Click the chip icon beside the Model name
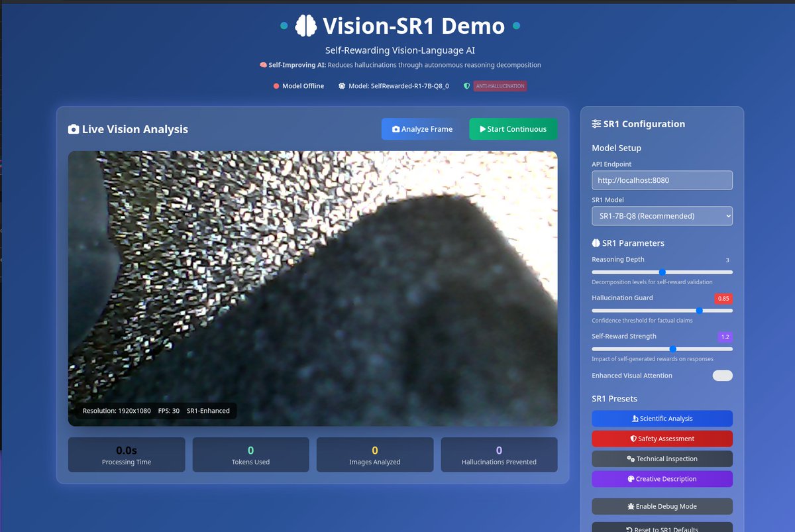Screen dimensions: 795x532 342,86
